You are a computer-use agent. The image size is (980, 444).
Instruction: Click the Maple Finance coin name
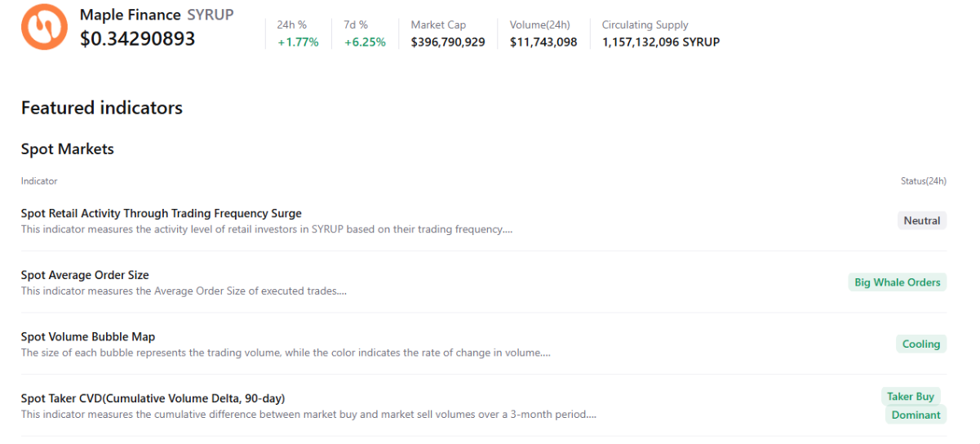(x=131, y=15)
